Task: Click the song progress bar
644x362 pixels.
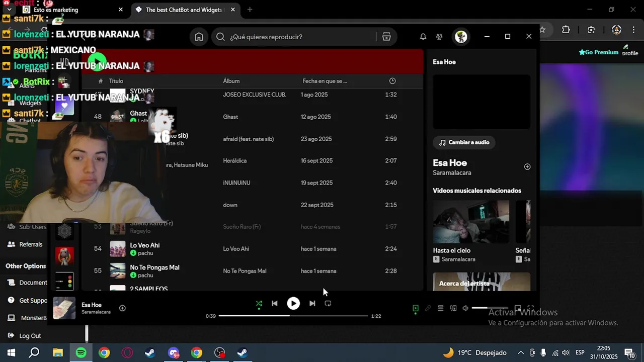Action: click(x=293, y=316)
